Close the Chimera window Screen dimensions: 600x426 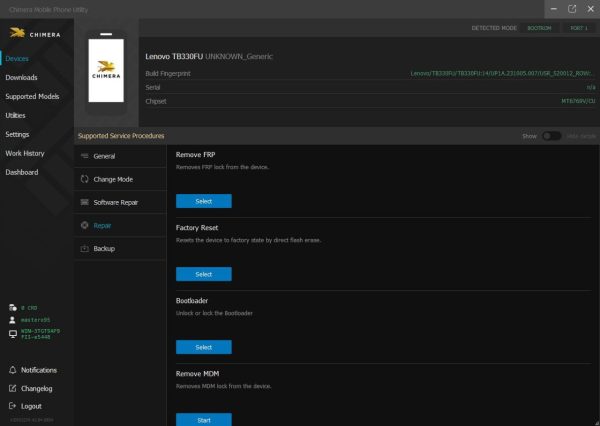coord(590,9)
